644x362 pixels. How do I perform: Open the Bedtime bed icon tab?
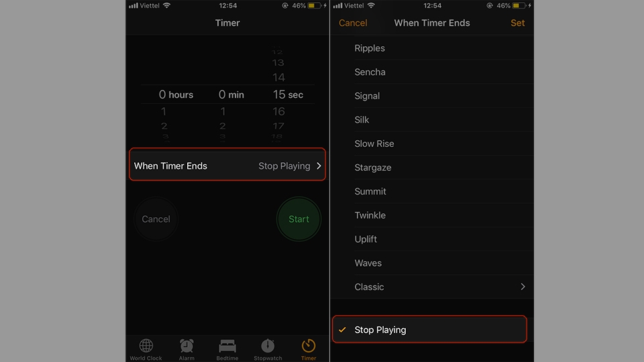click(227, 346)
